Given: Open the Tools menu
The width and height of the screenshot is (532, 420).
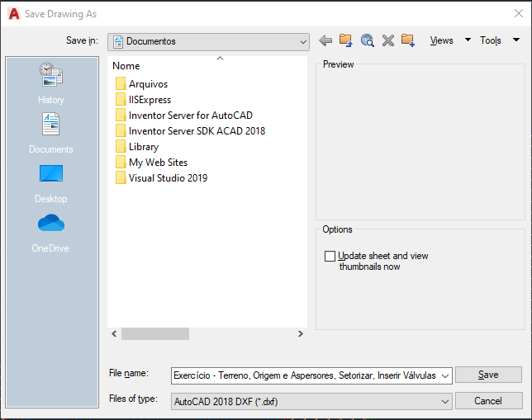Looking at the screenshot, I should [498, 40].
